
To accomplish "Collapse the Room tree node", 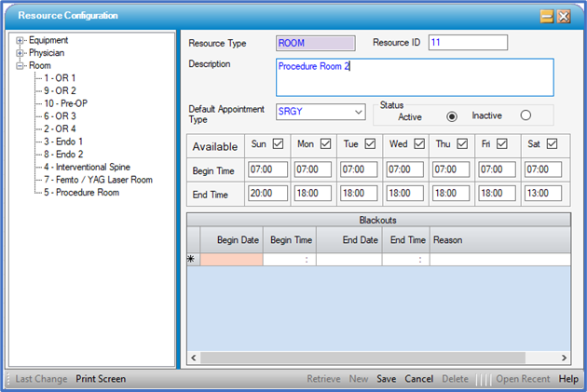I will (x=20, y=66).
